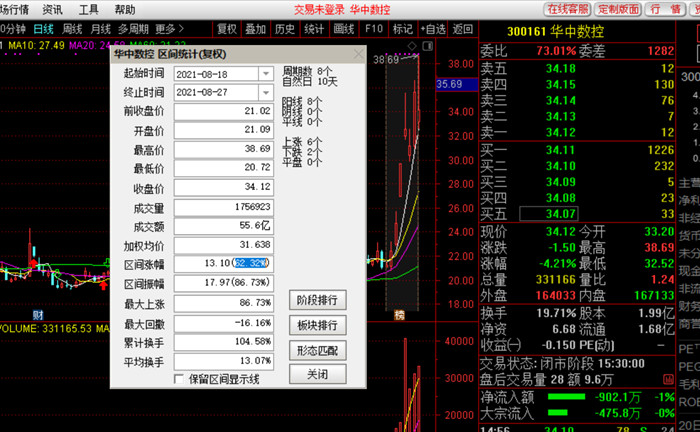
Task: Open the 工具 menu
Action: [88, 9]
